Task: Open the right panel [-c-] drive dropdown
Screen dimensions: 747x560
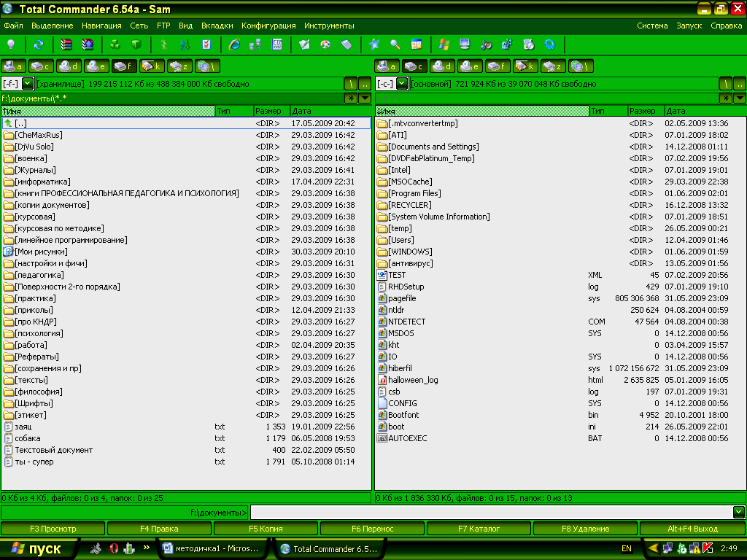Action: point(402,84)
